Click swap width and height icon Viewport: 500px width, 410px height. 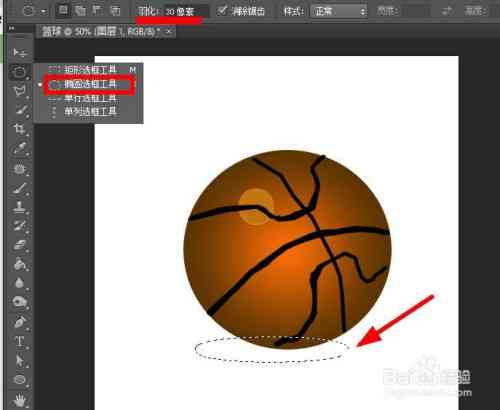(446, 11)
